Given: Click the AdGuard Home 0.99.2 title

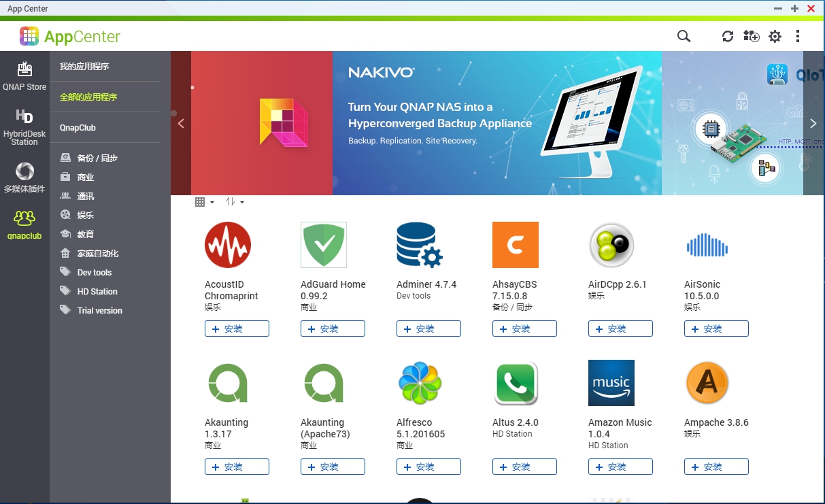Looking at the screenshot, I should (333, 290).
